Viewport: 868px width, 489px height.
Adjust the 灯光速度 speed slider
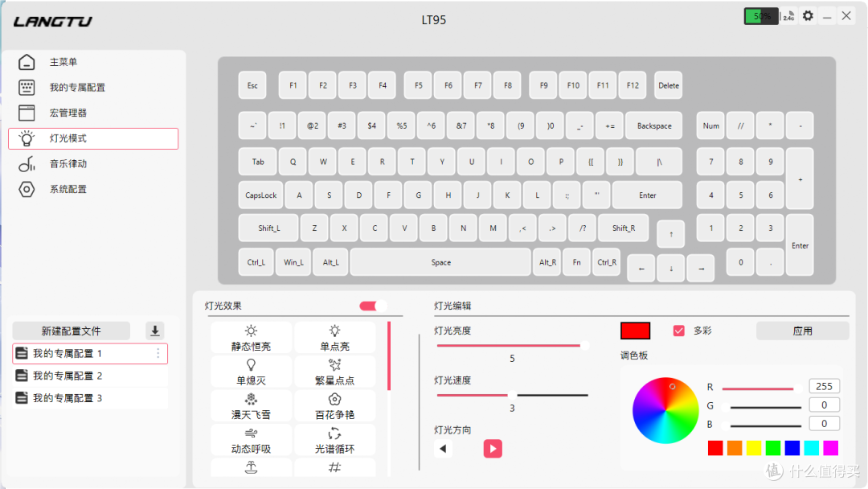point(512,395)
